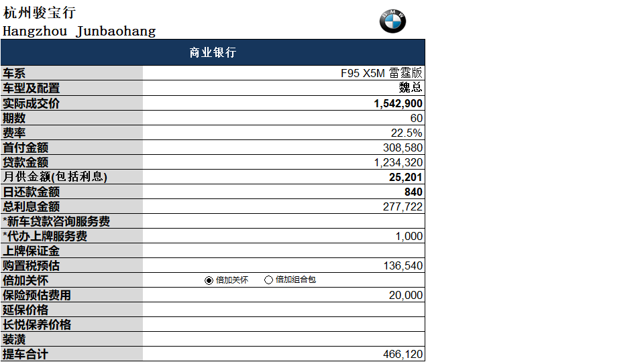Select the 魏总 configuration cell

coord(284,88)
